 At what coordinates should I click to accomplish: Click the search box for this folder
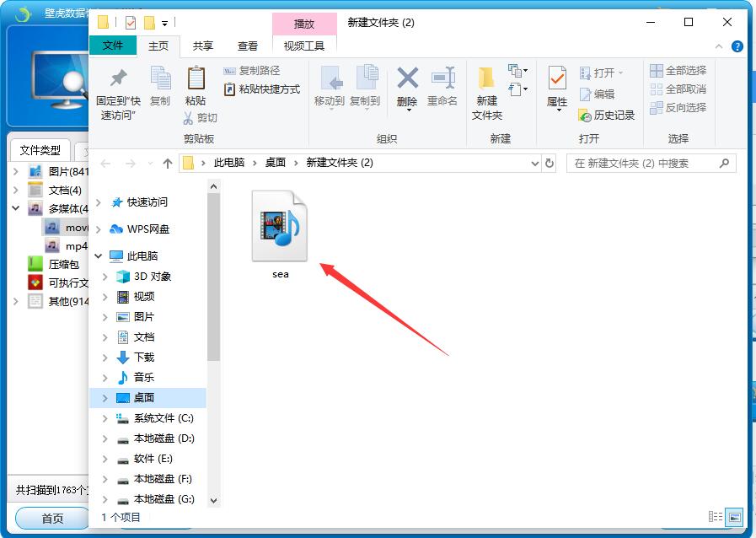coord(644,163)
